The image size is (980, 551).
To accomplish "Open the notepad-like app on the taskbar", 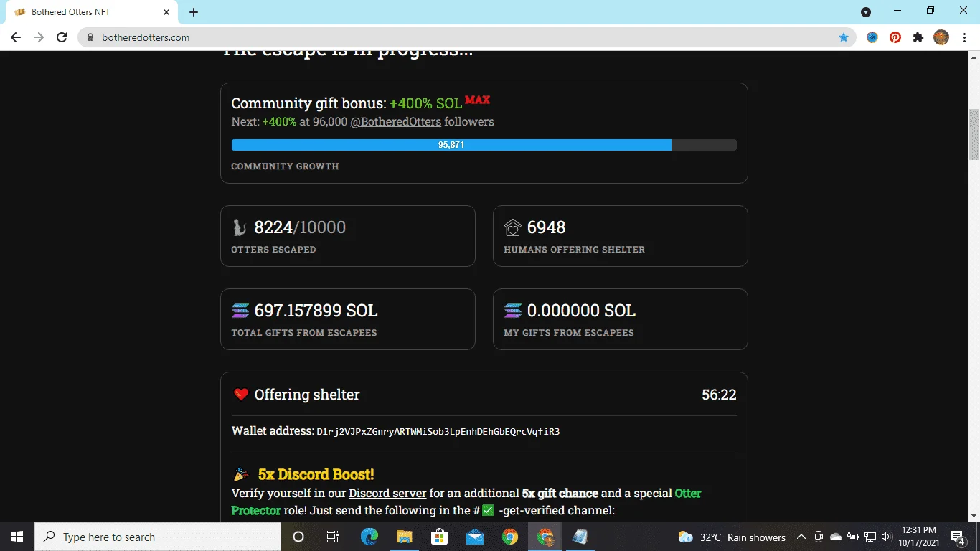I will tap(580, 537).
